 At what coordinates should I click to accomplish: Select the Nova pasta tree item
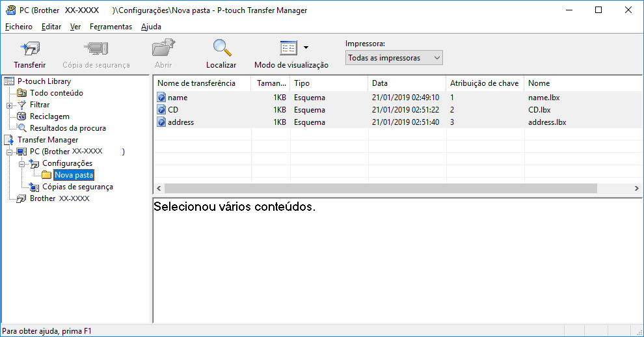click(x=74, y=175)
